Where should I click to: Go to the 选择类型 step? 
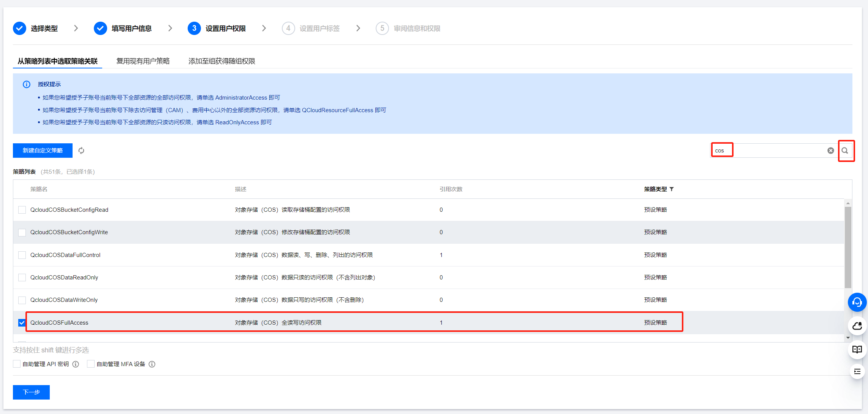click(44, 29)
